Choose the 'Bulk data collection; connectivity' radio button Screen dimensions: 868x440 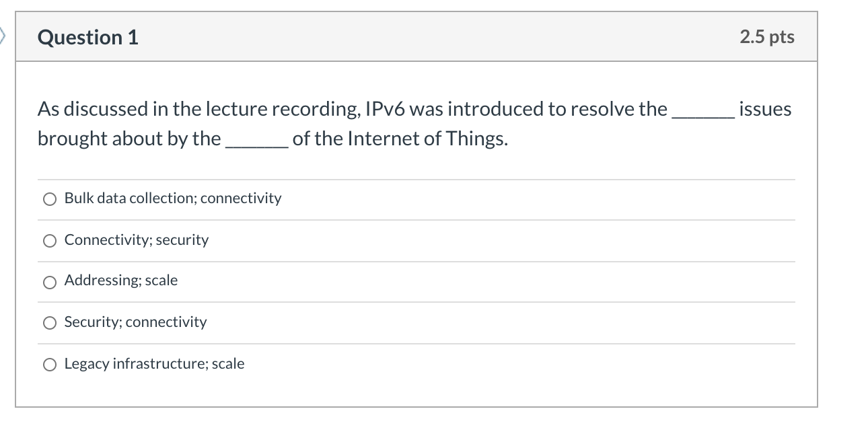tap(49, 199)
